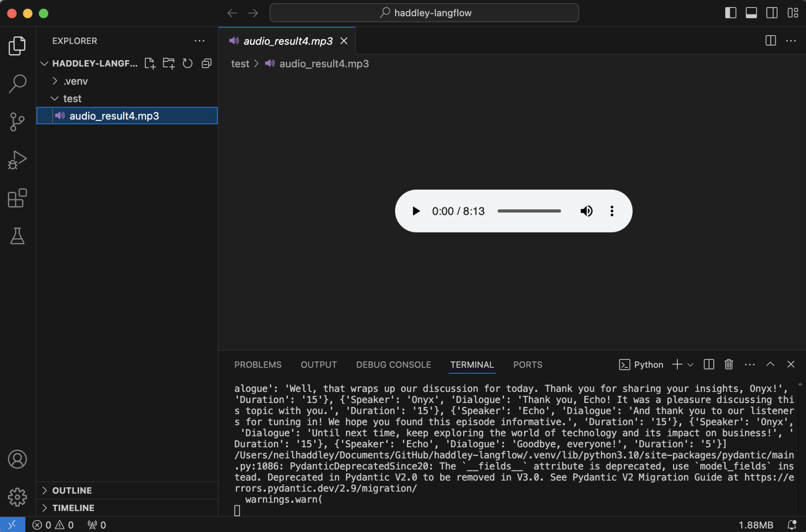
Task: Expand the OUTLINE section
Action: click(72, 490)
